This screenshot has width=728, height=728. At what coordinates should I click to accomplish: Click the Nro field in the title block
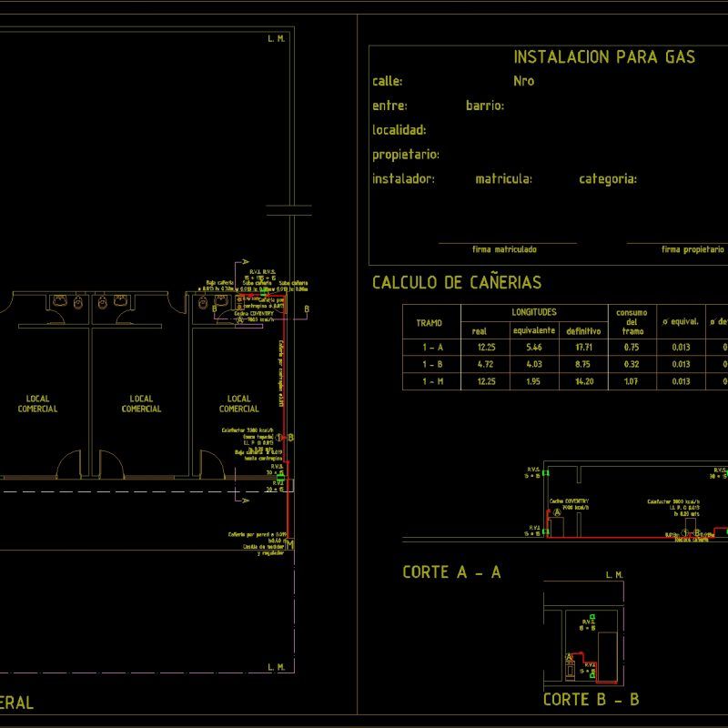pos(526,80)
